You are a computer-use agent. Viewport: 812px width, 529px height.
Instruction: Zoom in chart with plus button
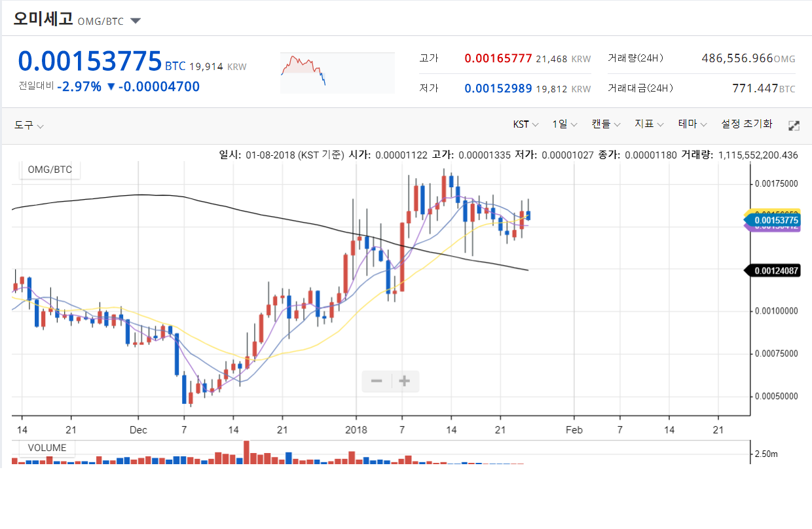pos(405,381)
